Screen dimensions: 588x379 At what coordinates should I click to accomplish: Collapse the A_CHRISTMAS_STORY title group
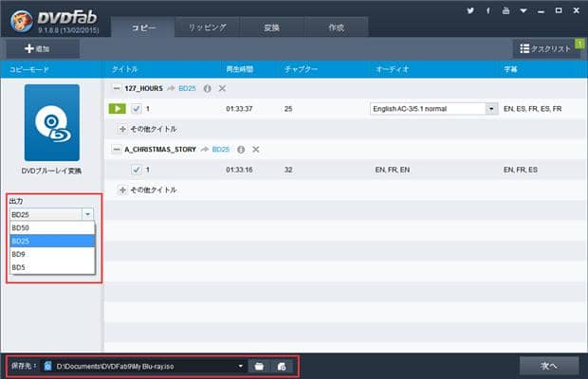point(117,150)
